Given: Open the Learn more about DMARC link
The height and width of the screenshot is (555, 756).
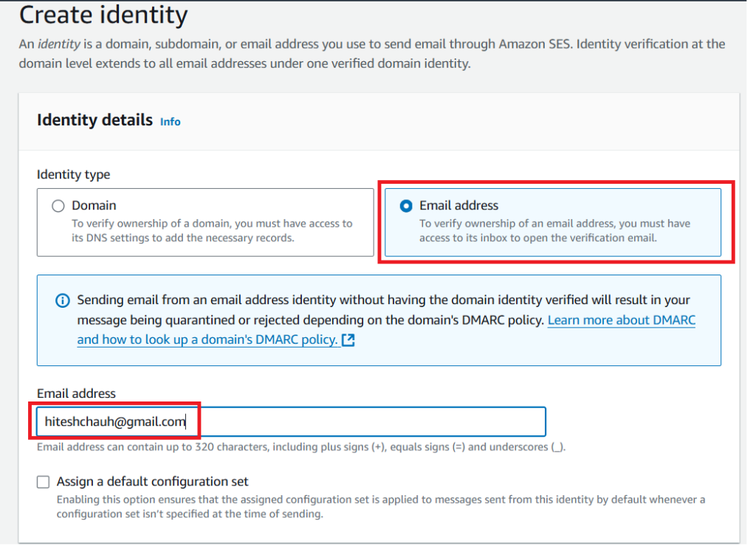Looking at the screenshot, I should pos(621,320).
